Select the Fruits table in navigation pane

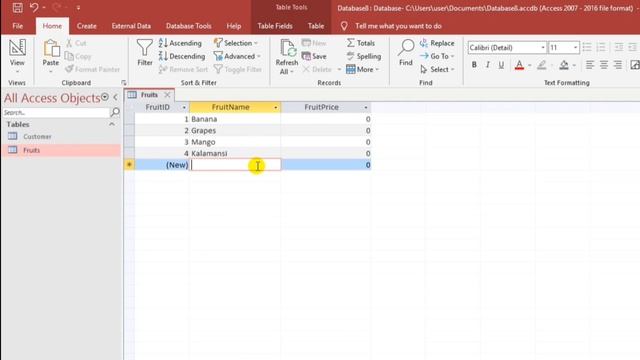pos(61,150)
